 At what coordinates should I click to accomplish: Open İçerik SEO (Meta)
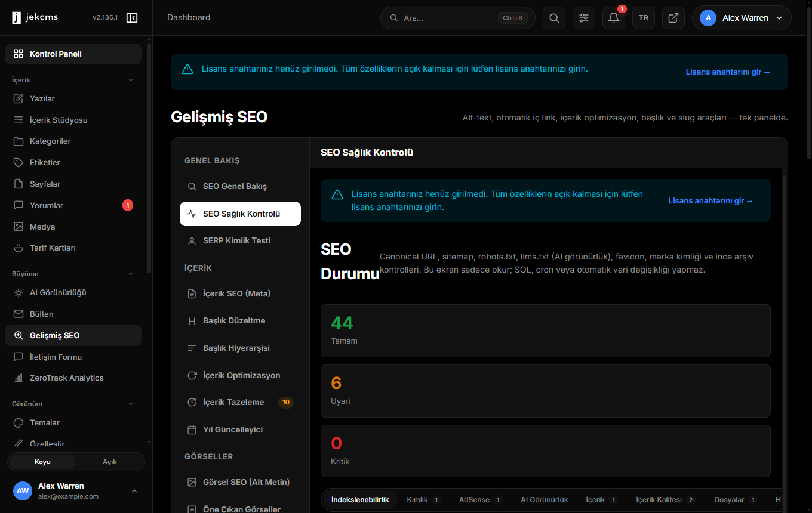pos(240,293)
